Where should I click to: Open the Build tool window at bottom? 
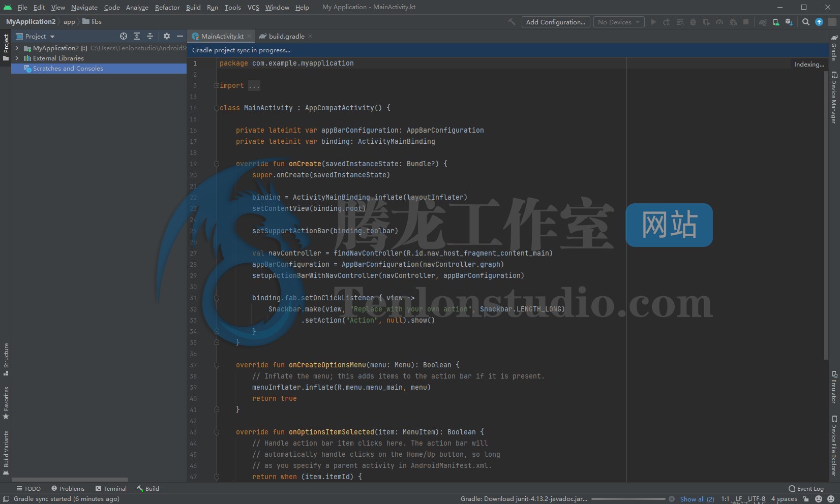tap(148, 488)
